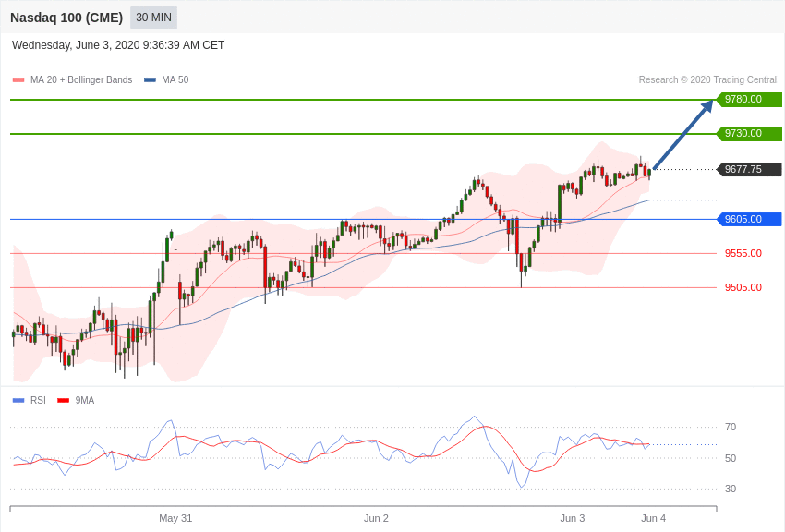Screen dimensions: 785x532
Task: Click the RSI 30 level label
Action: (x=731, y=489)
